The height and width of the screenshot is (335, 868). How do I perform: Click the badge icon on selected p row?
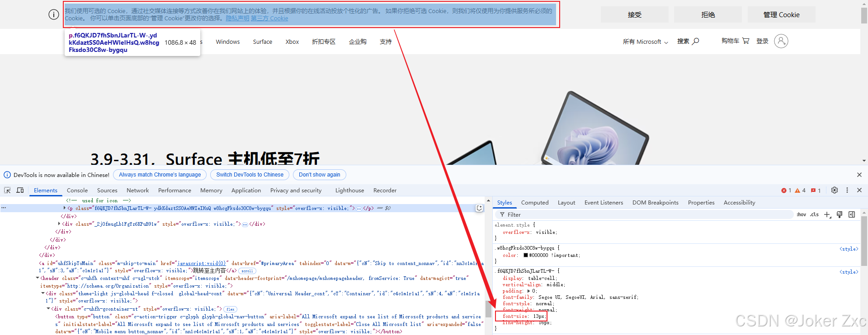click(479, 208)
